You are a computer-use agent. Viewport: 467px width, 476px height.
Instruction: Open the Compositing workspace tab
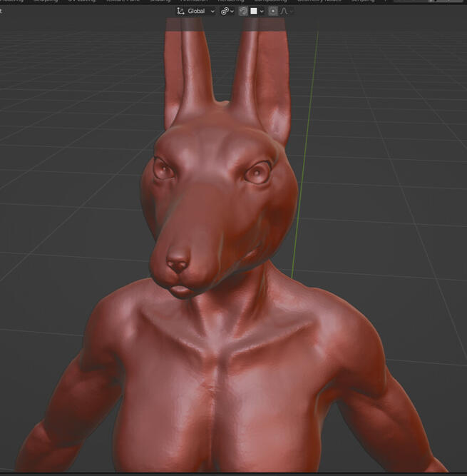click(270, 1)
